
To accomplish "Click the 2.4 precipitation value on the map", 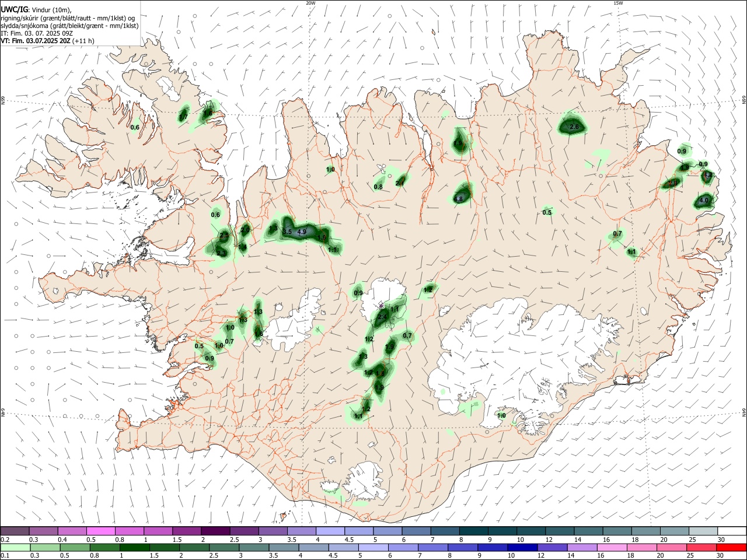I will pyautogui.click(x=383, y=317).
